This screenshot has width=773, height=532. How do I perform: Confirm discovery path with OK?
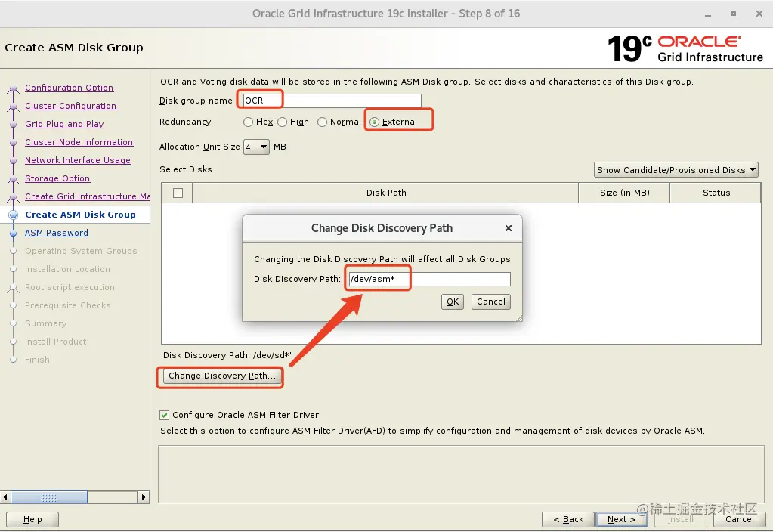(452, 302)
